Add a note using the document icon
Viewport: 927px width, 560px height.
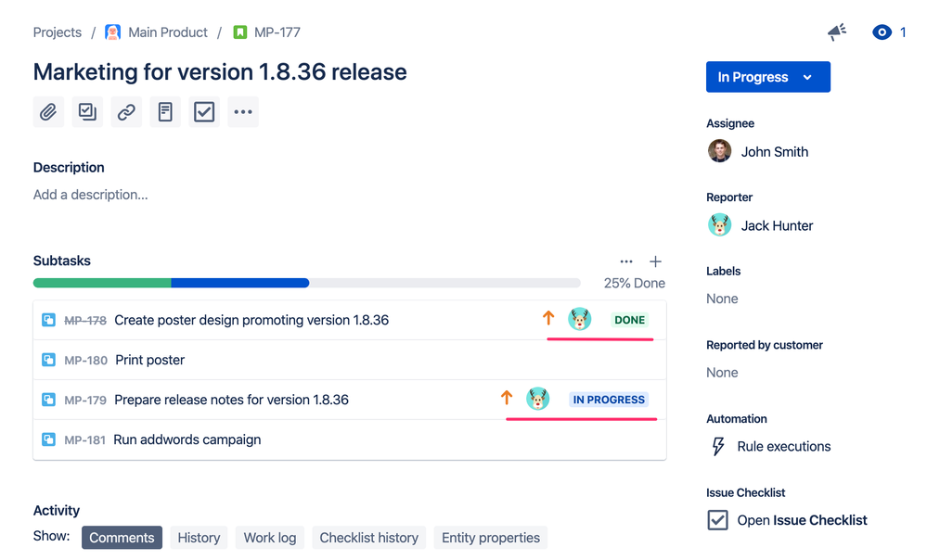coord(165,111)
